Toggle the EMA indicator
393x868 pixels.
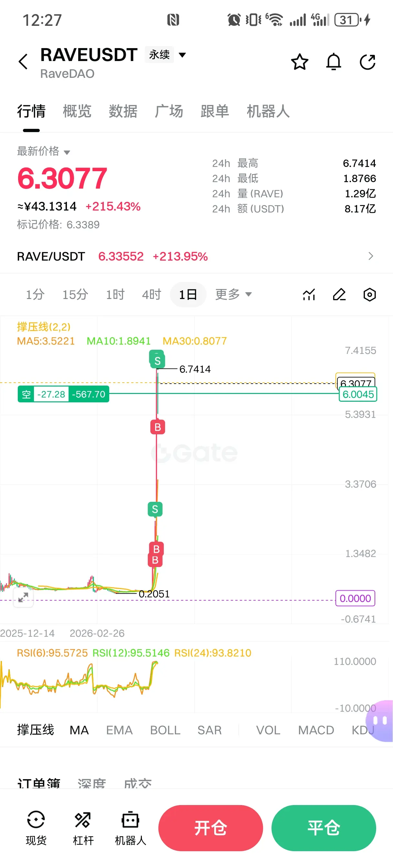119,730
